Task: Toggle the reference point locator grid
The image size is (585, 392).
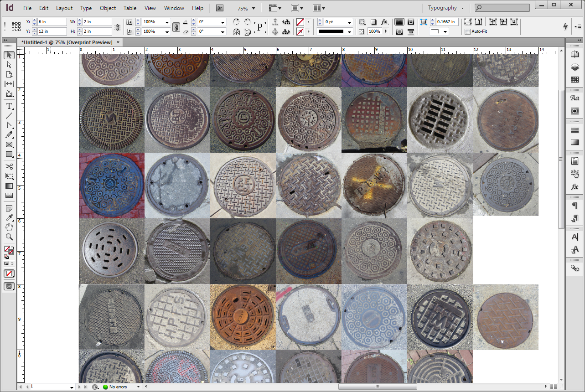Action: (16, 26)
